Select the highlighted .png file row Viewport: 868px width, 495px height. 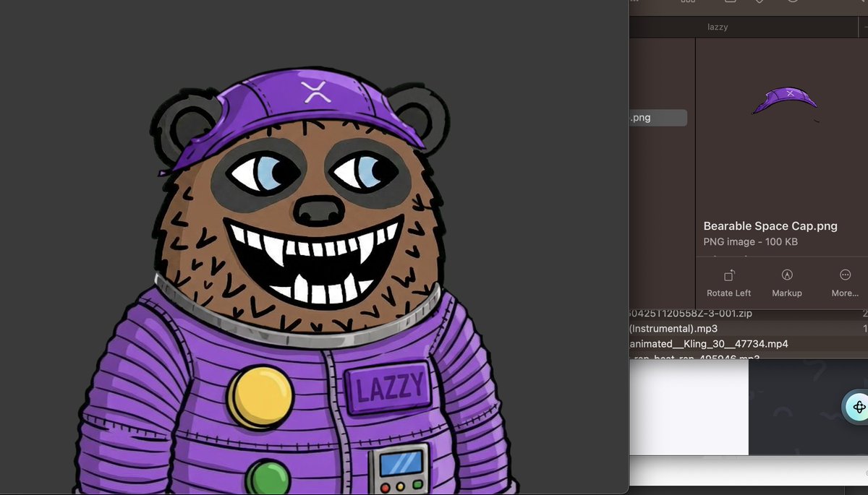658,118
